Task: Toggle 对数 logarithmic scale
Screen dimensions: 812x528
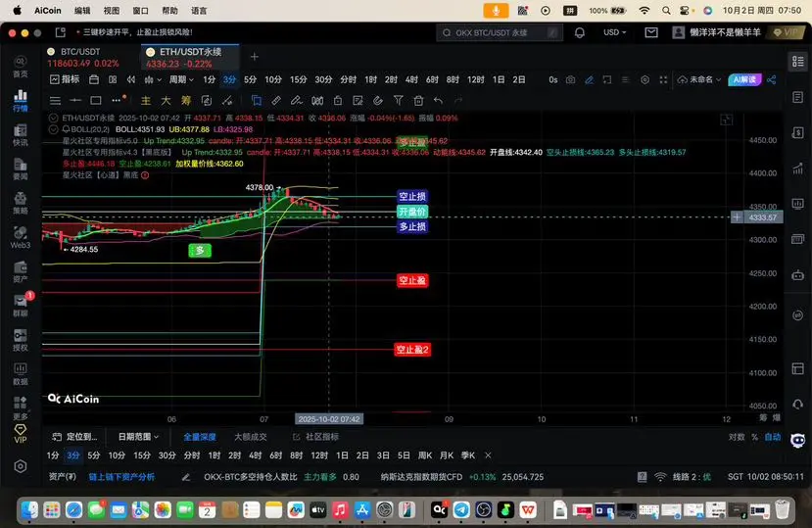Action: coord(737,437)
